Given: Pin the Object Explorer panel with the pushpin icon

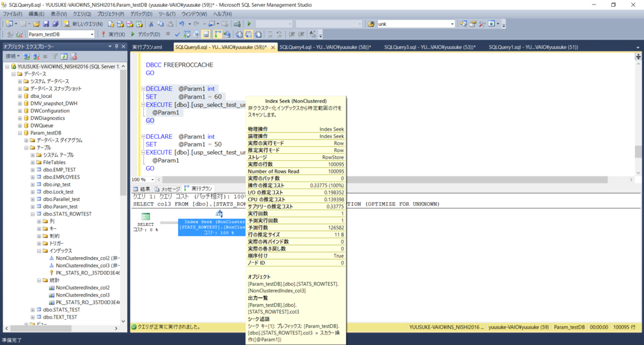Looking at the screenshot, I should pos(116,47).
